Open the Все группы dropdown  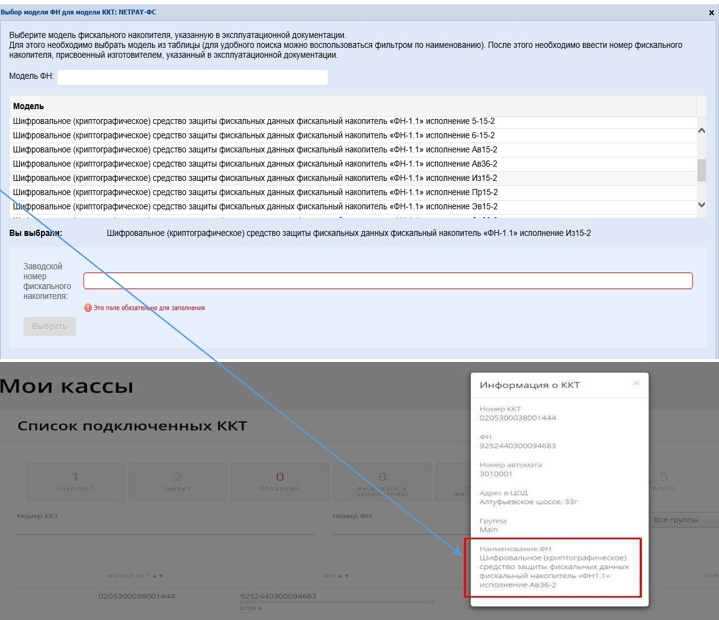(684, 520)
